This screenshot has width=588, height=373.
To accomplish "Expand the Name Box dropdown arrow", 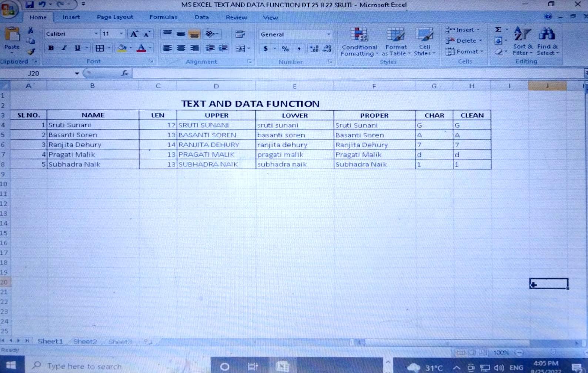I will pyautogui.click(x=77, y=73).
